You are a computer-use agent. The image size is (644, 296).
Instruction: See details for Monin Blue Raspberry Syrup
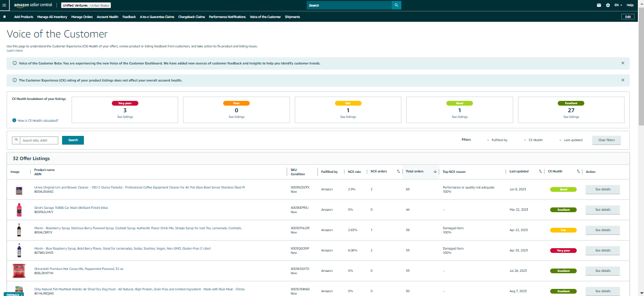(x=603, y=251)
